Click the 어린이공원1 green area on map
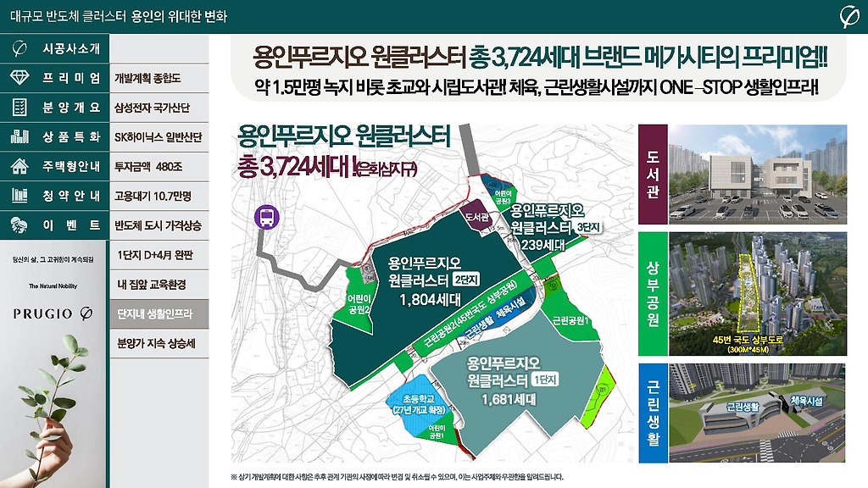868x488 pixels. click(437, 431)
